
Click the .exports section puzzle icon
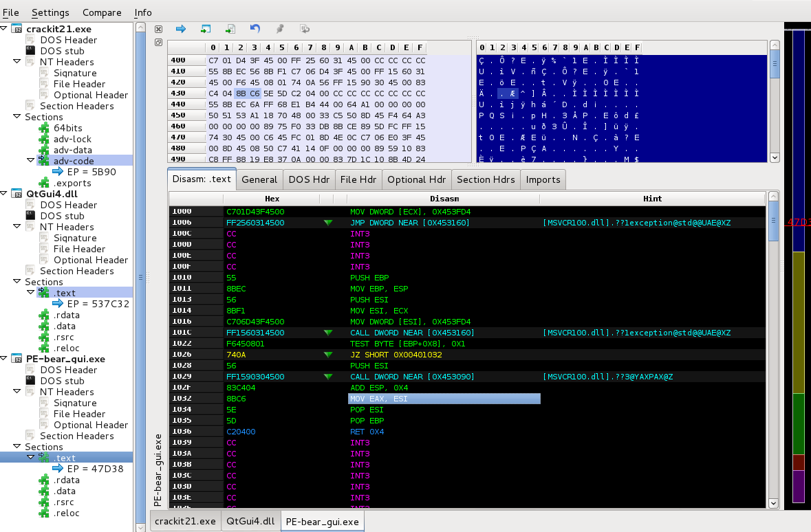coord(44,183)
